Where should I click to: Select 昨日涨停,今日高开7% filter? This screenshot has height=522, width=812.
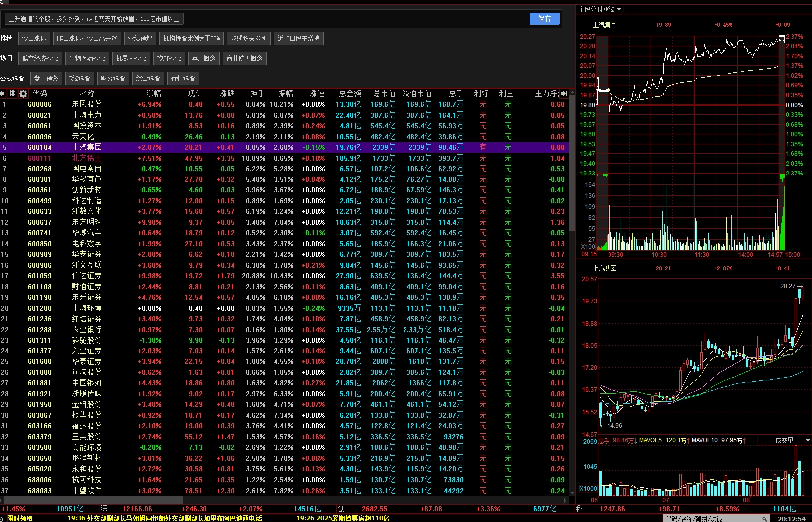(87, 38)
